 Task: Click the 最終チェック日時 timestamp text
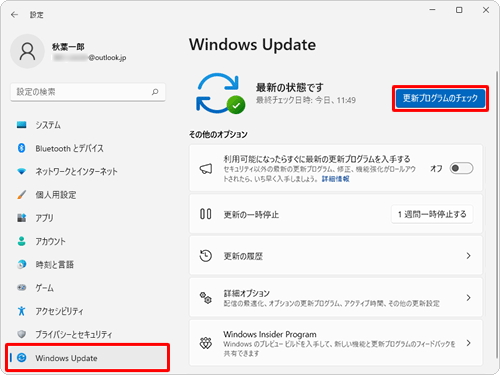pos(306,100)
